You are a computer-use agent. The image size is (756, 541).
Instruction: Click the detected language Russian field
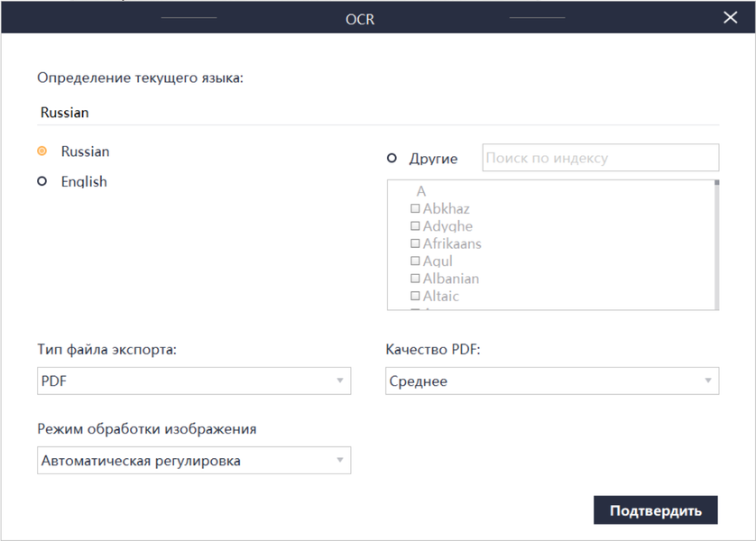coord(378,113)
